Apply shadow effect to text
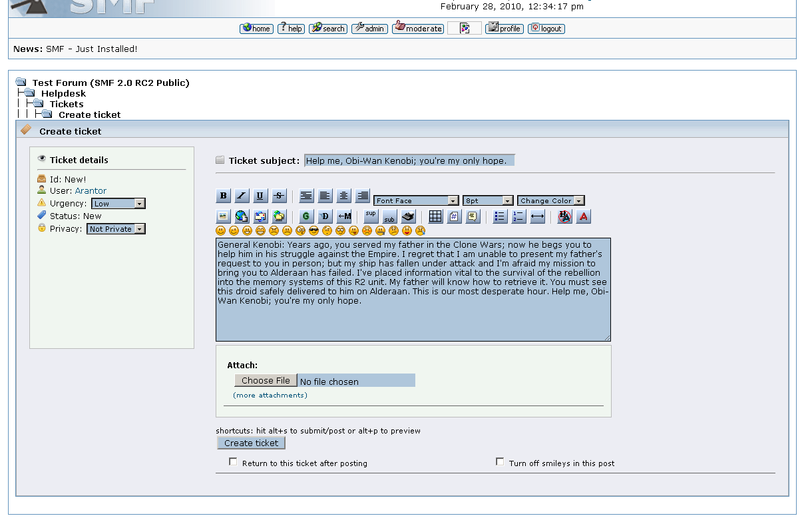Image resolution: width=812 pixels, height=528 pixels. click(325, 216)
